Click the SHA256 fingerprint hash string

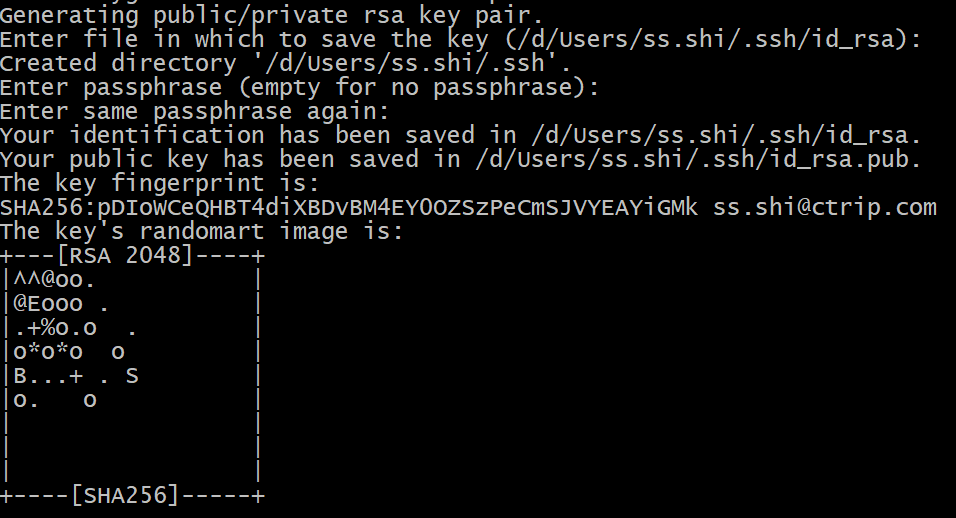tap(349, 208)
